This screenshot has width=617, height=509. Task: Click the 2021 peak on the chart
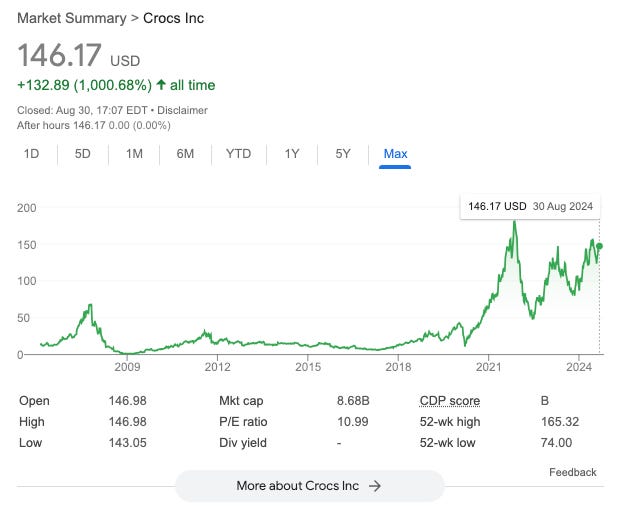point(514,223)
